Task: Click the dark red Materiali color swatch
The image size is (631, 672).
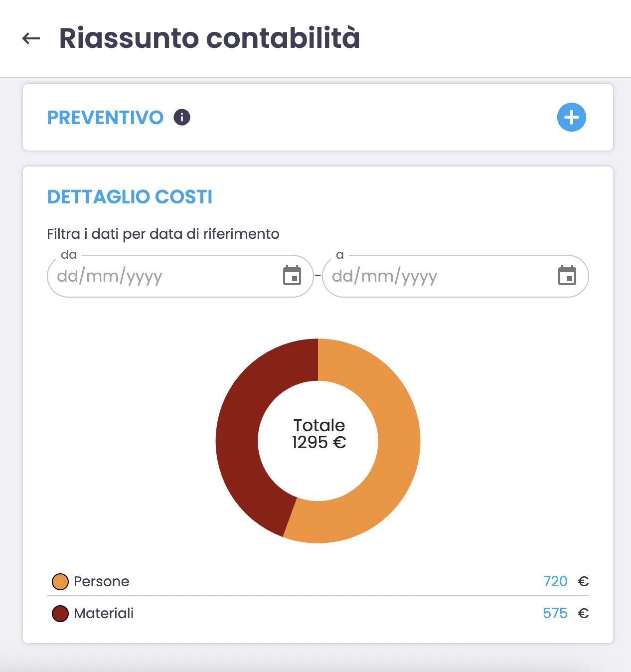Action: 60,614
